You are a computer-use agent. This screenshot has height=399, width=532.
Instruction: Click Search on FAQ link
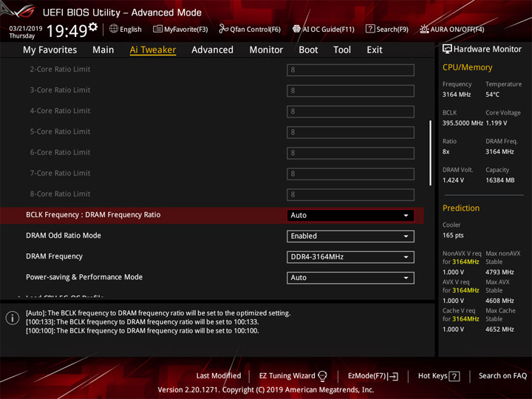(x=502, y=376)
